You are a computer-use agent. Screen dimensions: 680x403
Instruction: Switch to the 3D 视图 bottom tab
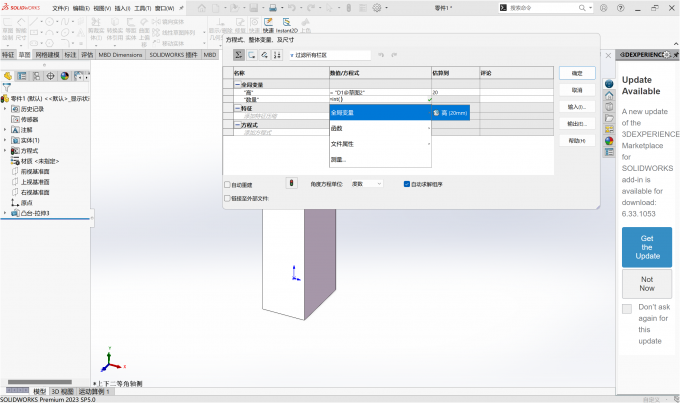[62, 391]
